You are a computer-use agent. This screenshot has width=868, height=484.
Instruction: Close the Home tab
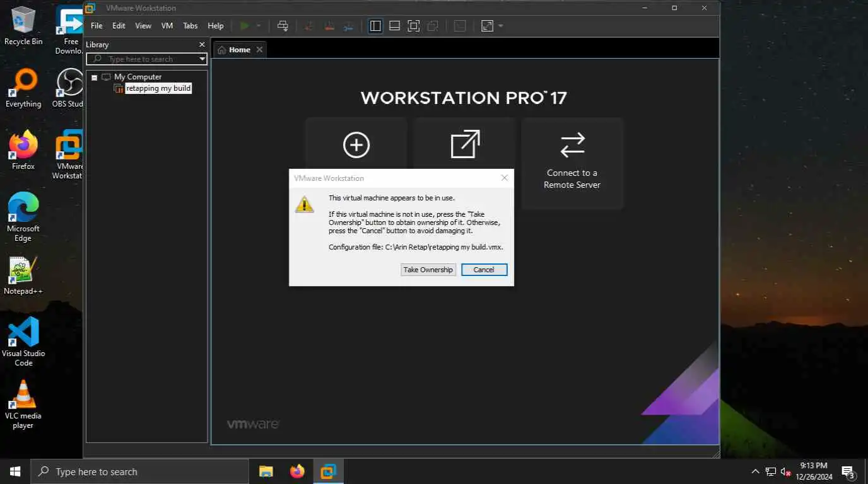click(259, 50)
